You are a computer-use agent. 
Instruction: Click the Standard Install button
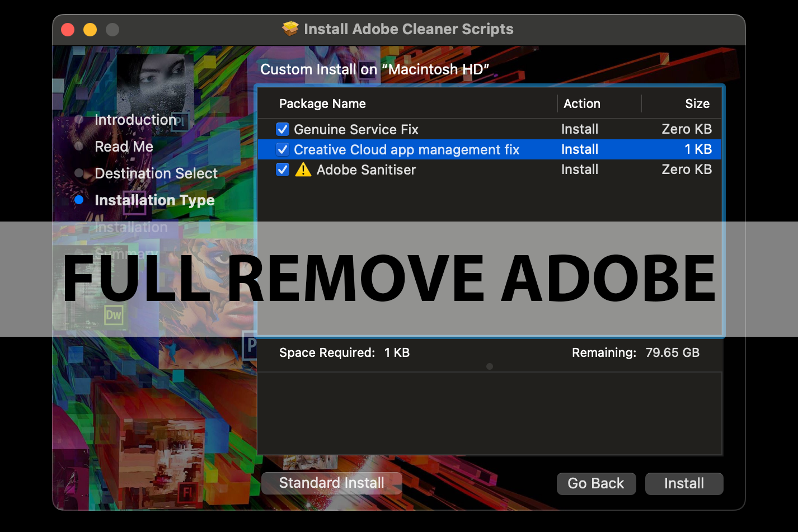tap(331, 483)
